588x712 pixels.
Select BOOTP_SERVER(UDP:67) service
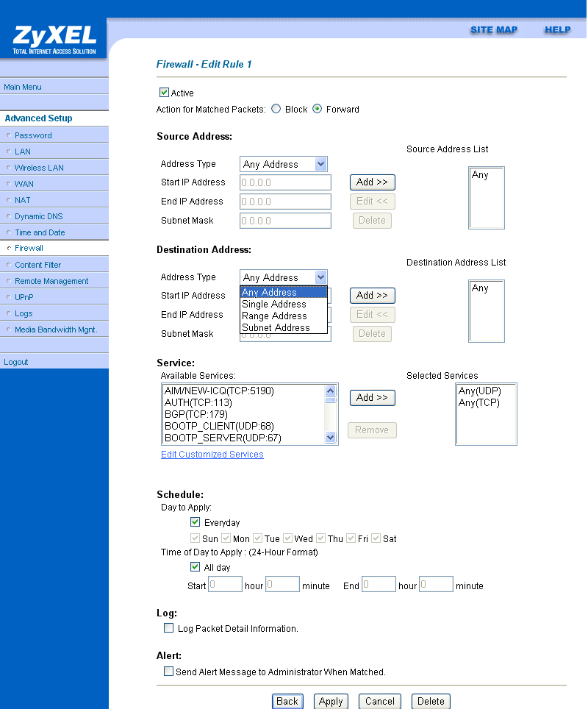click(x=243, y=438)
